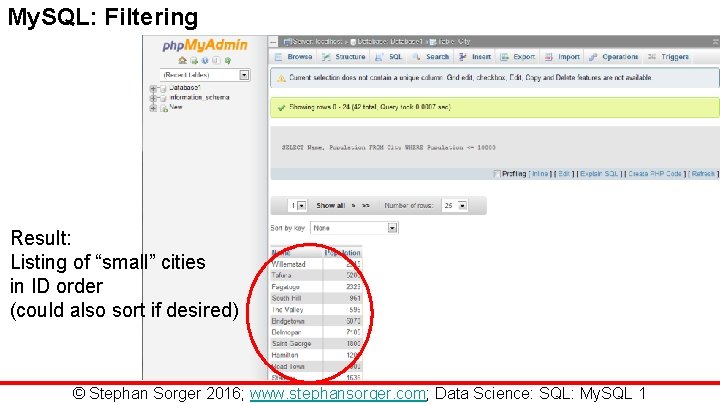Open the Triggers tab

(x=669, y=56)
